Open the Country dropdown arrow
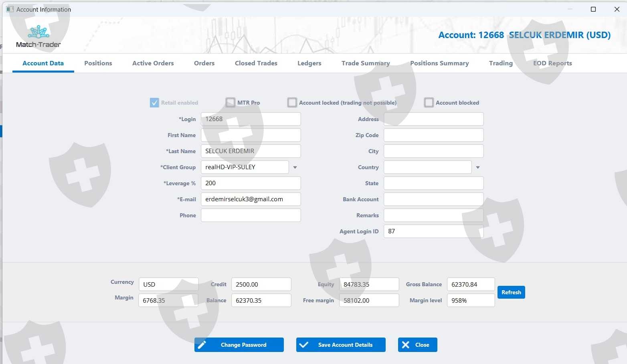The image size is (627, 364). (478, 167)
